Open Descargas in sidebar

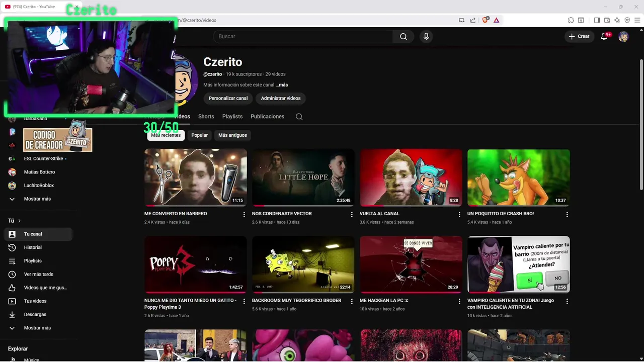coord(38,314)
